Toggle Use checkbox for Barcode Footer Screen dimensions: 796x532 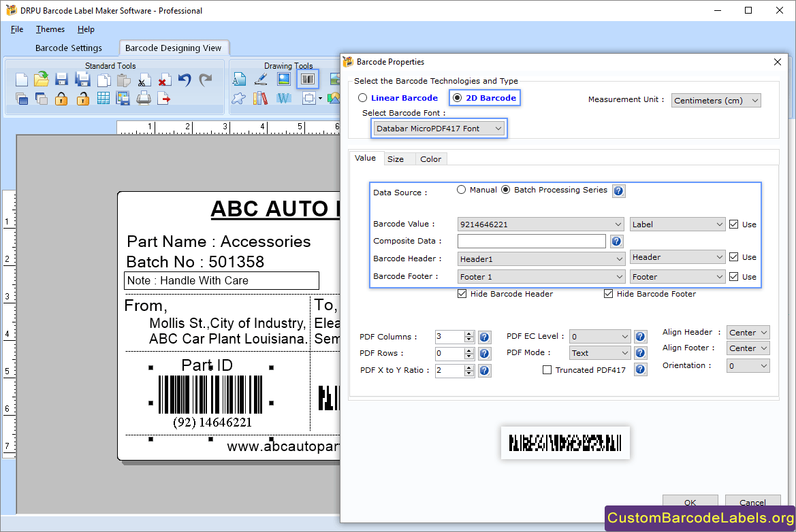(x=733, y=277)
